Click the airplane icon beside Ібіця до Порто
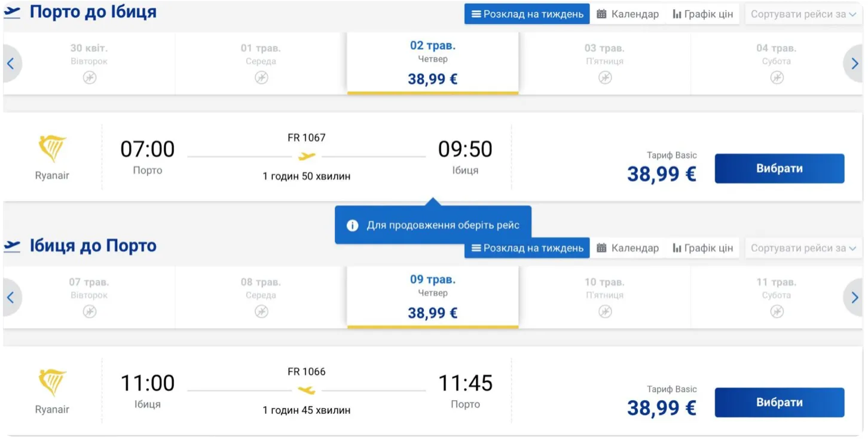The image size is (868, 439). (x=12, y=246)
